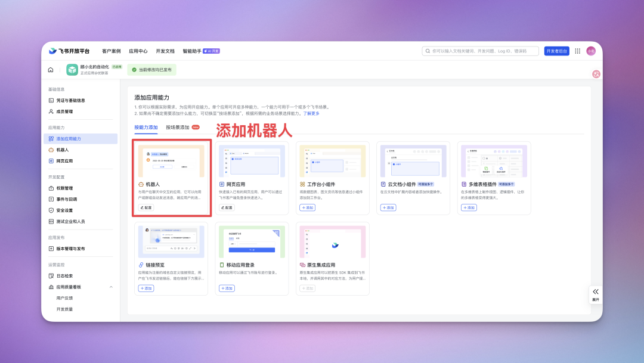Screen dimensions: 644x363
Task: Click the home icon next to the sidebar
Action: coord(51,70)
